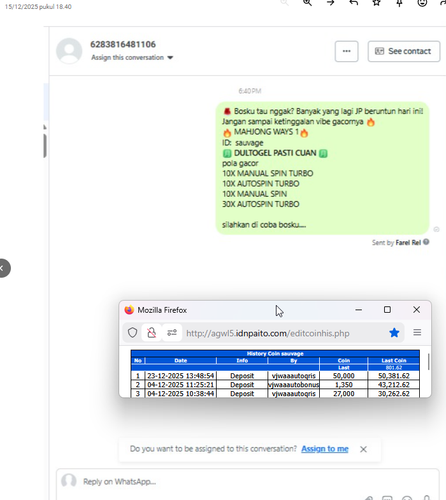Click the contact avatar for 6283816481106
The width and height of the screenshot is (446, 500).
pyautogui.click(x=69, y=51)
